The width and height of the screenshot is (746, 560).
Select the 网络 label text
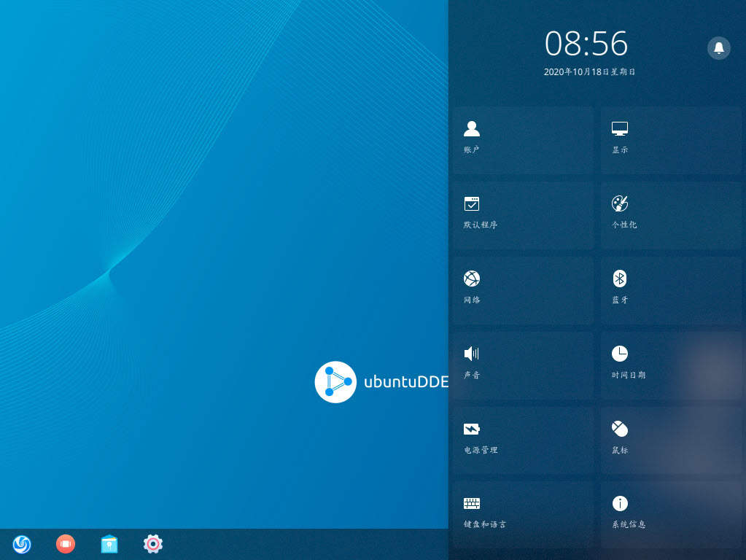(472, 300)
